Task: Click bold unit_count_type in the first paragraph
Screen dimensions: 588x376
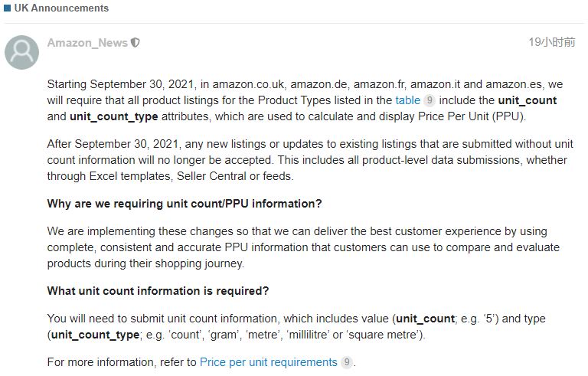Action: [x=113, y=116]
